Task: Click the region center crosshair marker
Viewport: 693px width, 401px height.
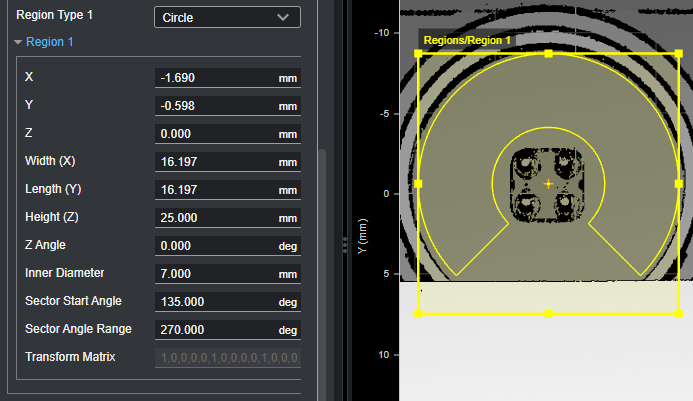Action: [x=548, y=184]
